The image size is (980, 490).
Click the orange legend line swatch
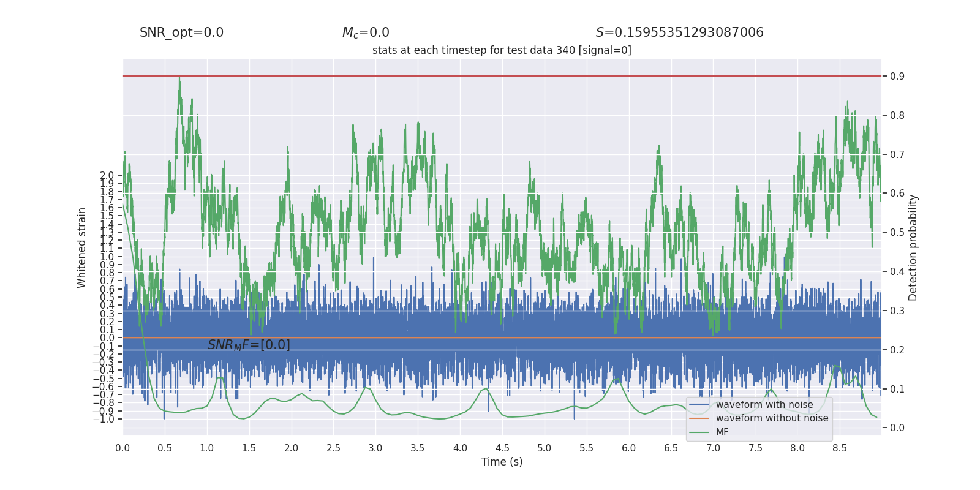(x=699, y=418)
